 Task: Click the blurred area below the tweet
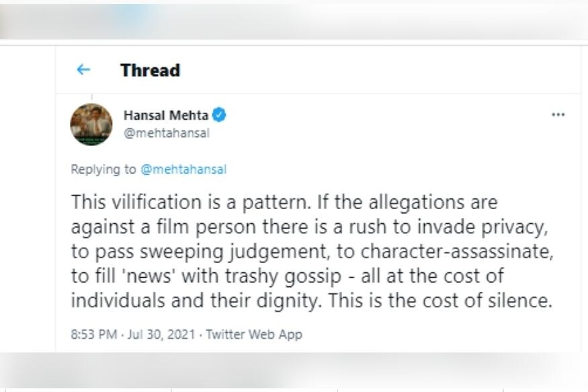(294, 370)
